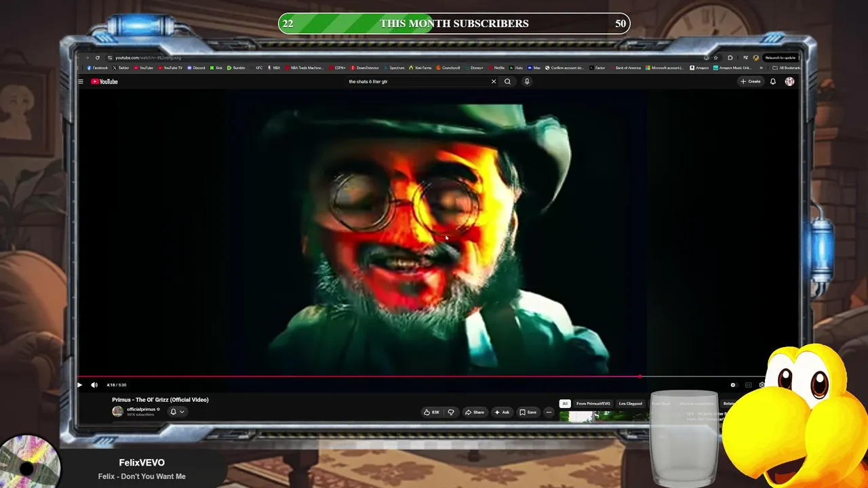
Task: Expand subscription notification bell dropdown
Action: (x=176, y=411)
